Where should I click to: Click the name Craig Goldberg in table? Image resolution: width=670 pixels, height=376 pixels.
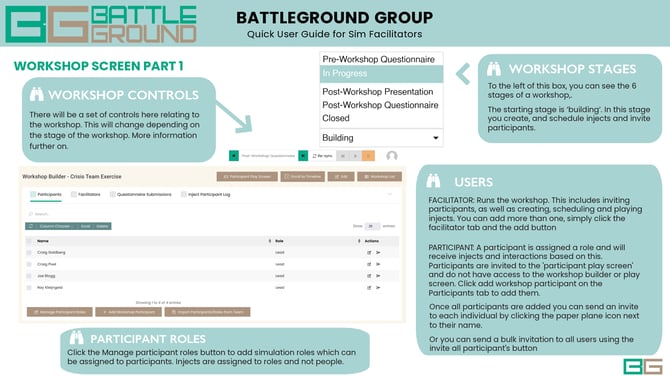coord(51,253)
